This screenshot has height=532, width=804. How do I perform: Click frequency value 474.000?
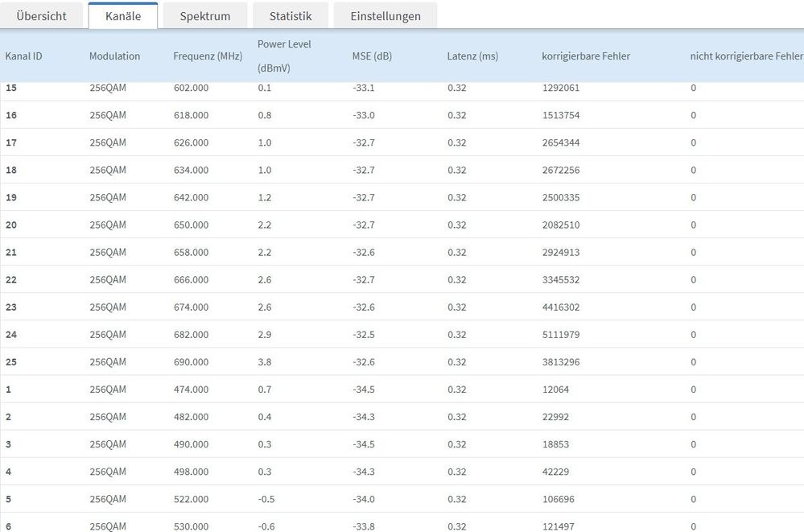coord(191,390)
